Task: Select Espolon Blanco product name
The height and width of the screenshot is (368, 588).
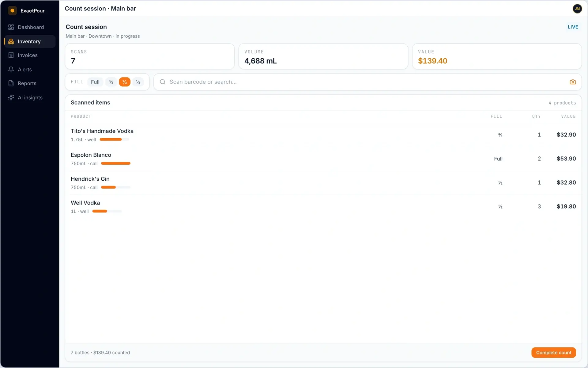Action: pyautogui.click(x=91, y=155)
